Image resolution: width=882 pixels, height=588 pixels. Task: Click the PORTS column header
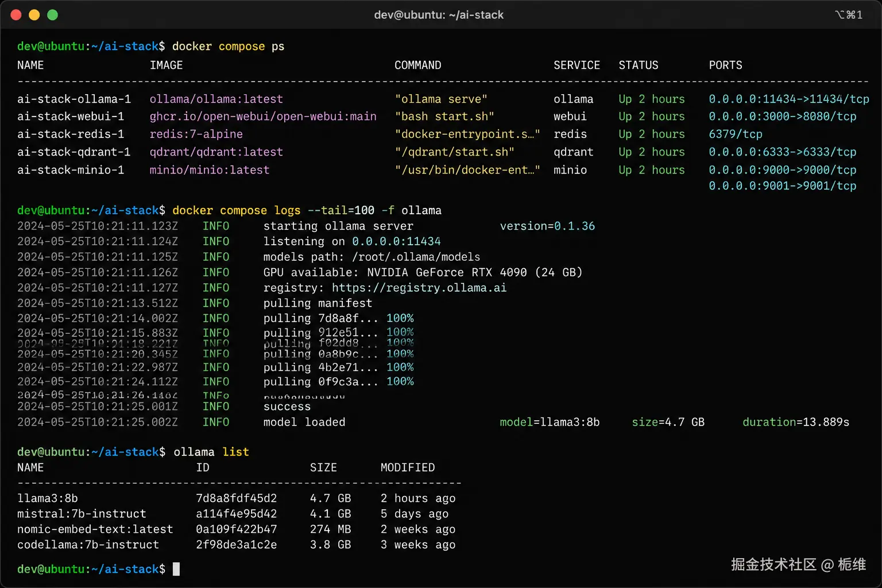point(725,65)
